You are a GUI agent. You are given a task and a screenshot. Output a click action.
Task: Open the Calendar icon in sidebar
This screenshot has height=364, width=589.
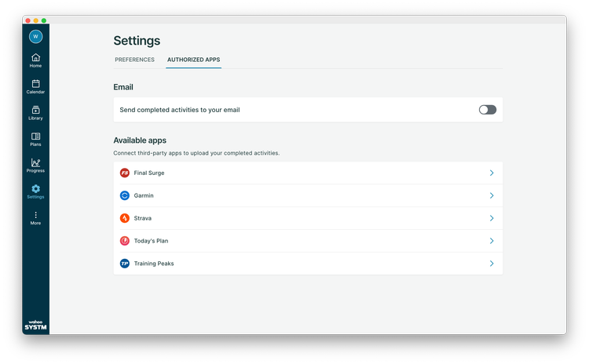[x=35, y=86]
